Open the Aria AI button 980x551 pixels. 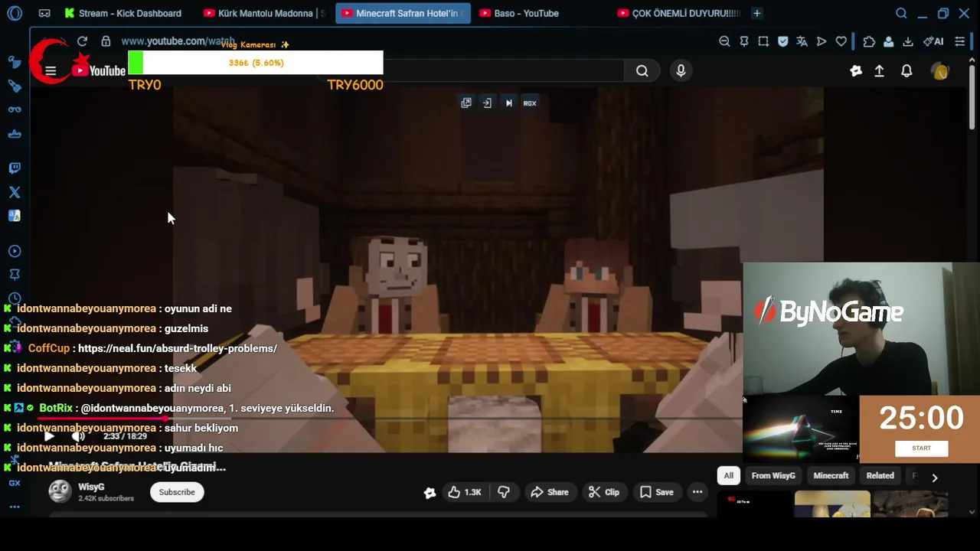[x=933, y=41]
